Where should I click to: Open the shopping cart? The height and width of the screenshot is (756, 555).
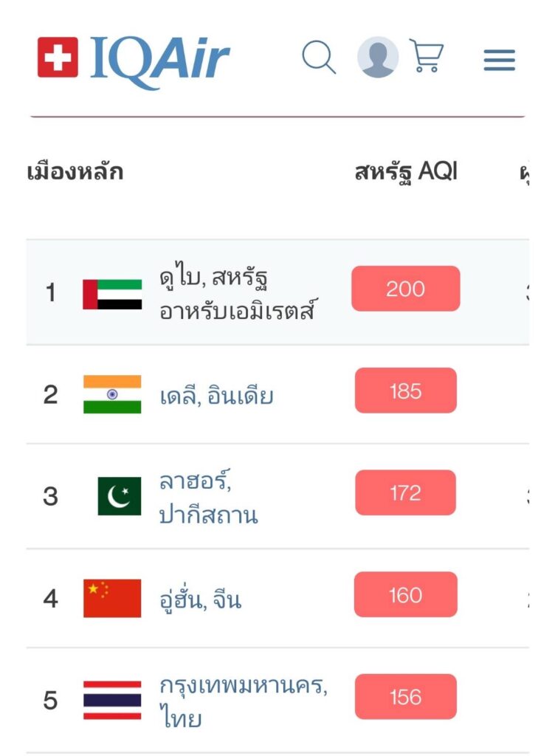(x=427, y=56)
